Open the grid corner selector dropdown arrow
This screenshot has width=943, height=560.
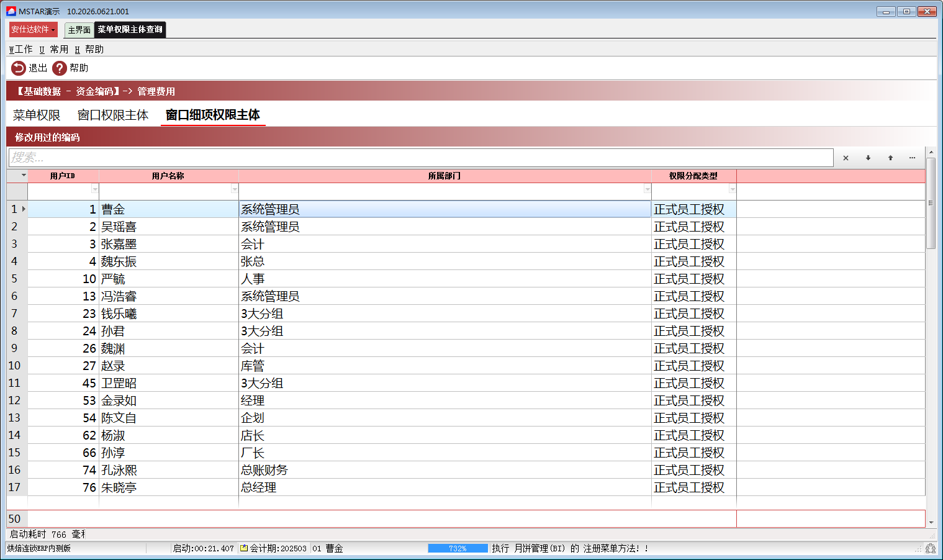click(x=24, y=175)
